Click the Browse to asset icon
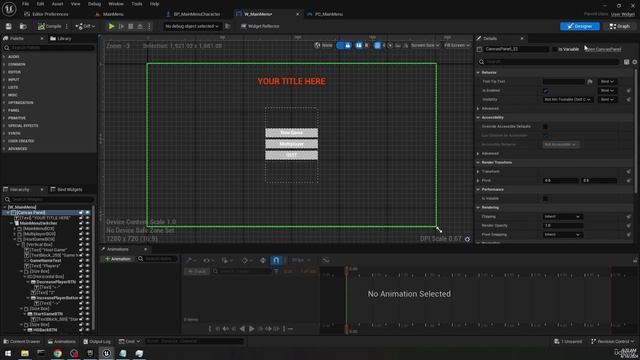The image size is (640, 360). (23, 26)
